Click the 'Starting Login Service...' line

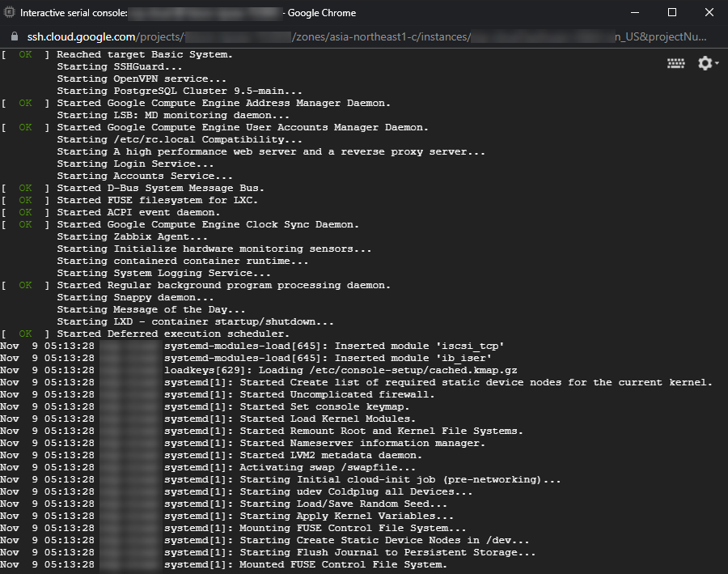tap(135, 164)
